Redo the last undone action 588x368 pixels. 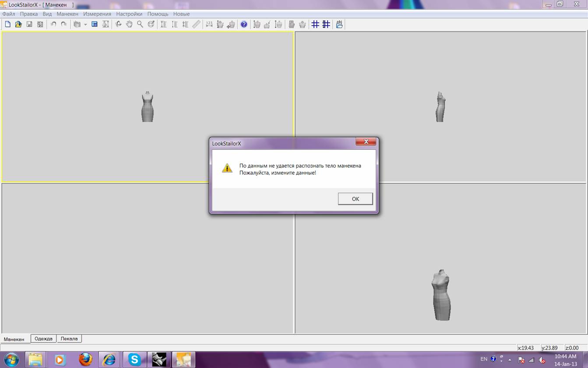[64, 25]
